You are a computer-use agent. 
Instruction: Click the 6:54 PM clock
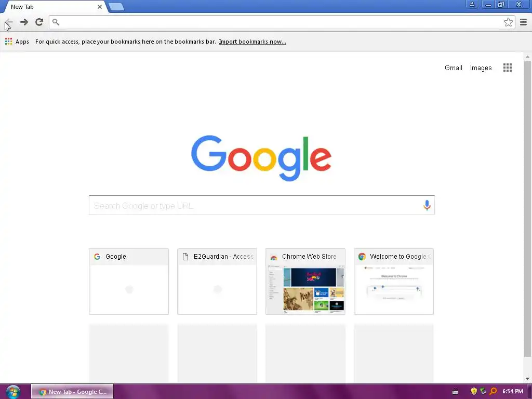(x=513, y=392)
